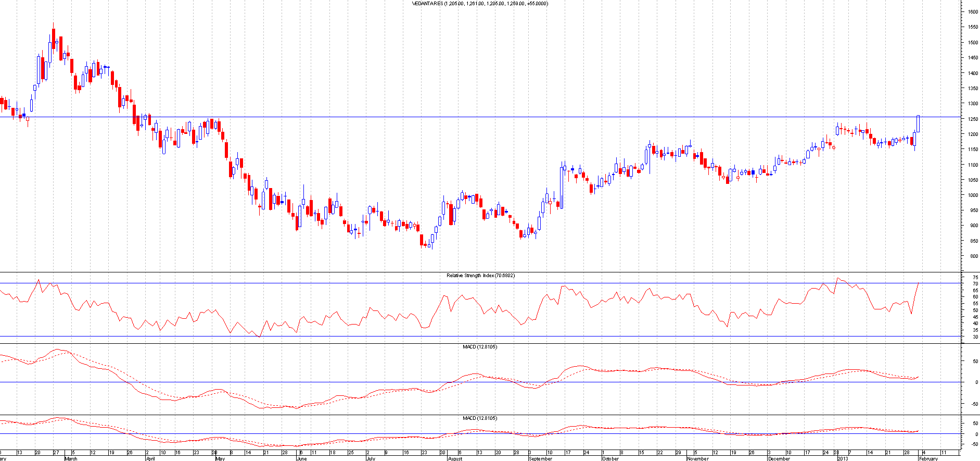This screenshot has width=980, height=461.
Task: Click the 1600 price axis label
Action: click(972, 12)
